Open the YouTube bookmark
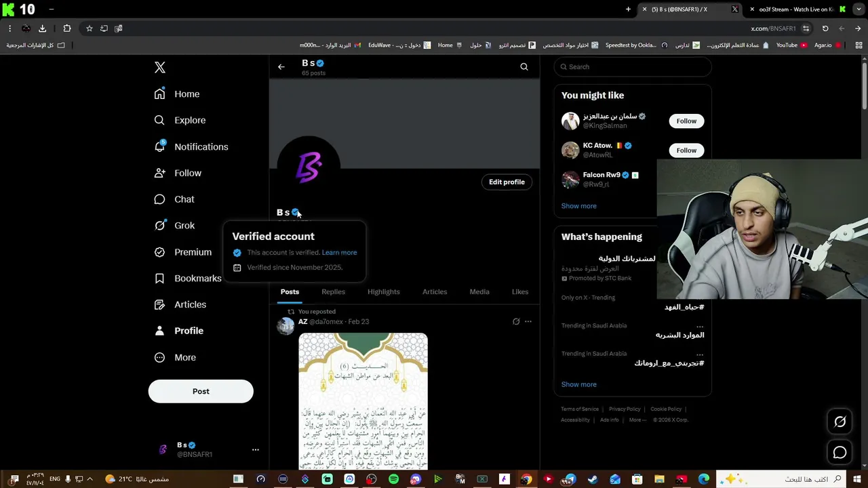 (791, 45)
